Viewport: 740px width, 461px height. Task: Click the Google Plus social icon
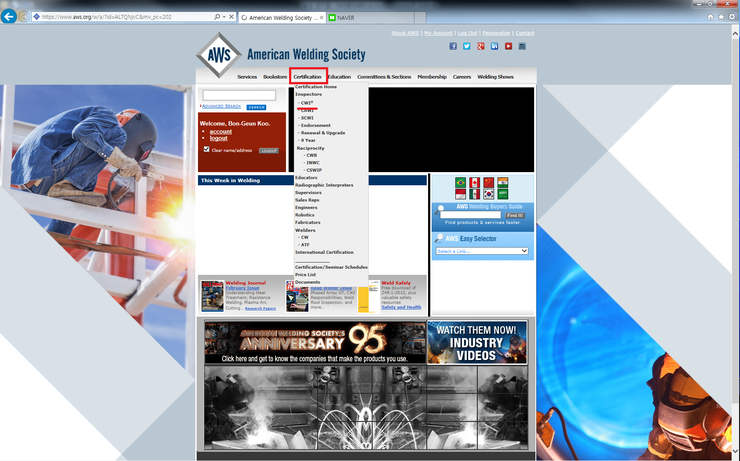point(480,46)
